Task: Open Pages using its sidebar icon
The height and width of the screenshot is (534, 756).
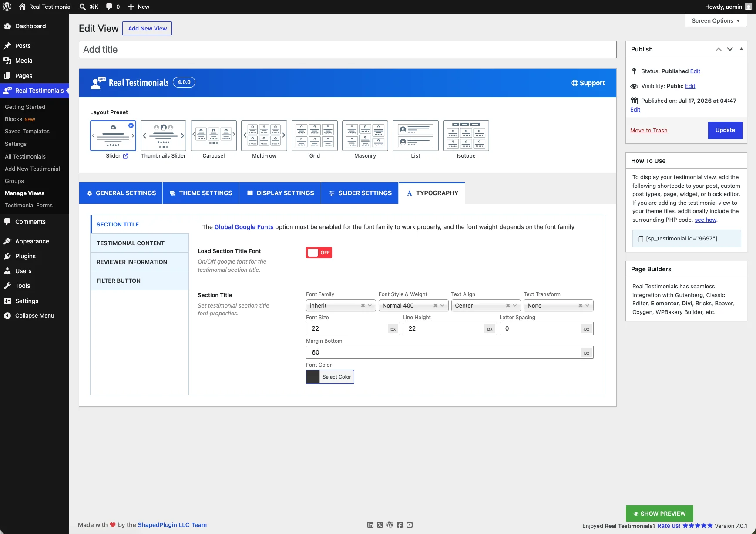Action: [x=7, y=76]
